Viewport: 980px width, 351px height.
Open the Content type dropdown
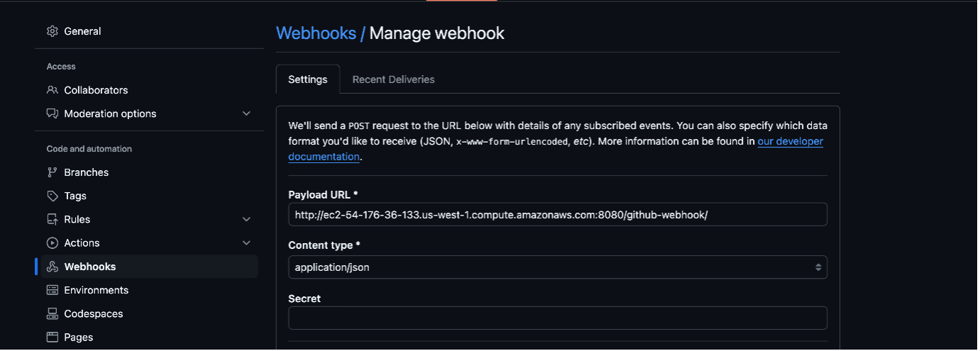[x=557, y=267]
